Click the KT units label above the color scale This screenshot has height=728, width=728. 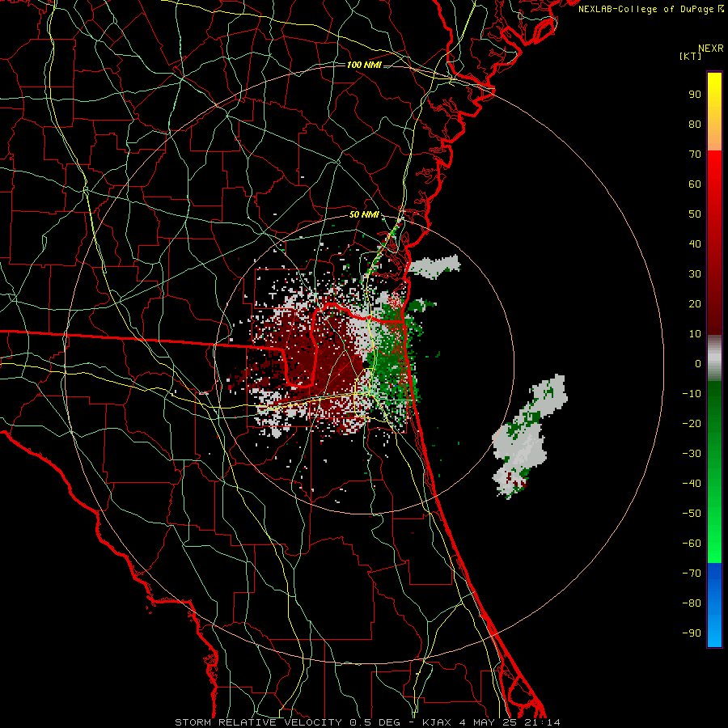click(691, 56)
